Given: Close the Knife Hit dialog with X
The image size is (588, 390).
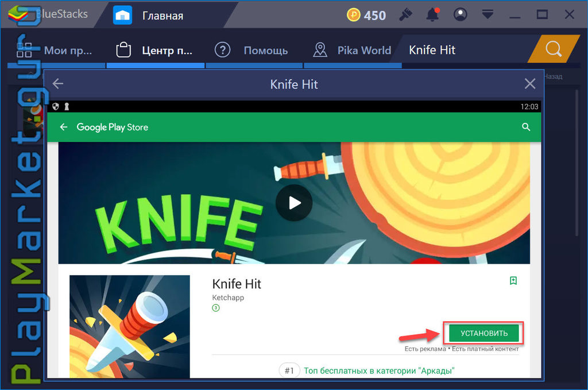Looking at the screenshot, I should pos(529,84).
